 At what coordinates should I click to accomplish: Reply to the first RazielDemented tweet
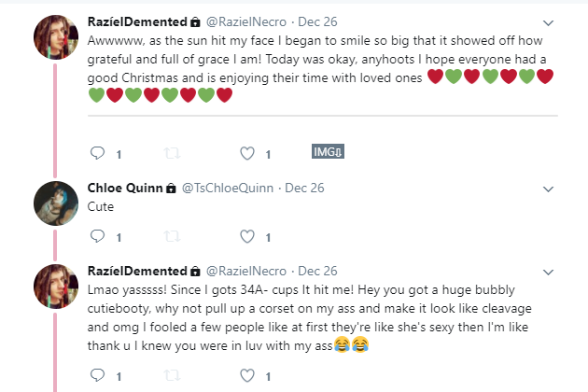(x=97, y=153)
